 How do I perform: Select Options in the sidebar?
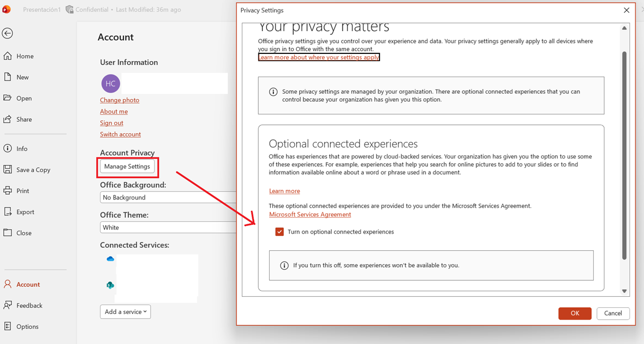(27, 326)
